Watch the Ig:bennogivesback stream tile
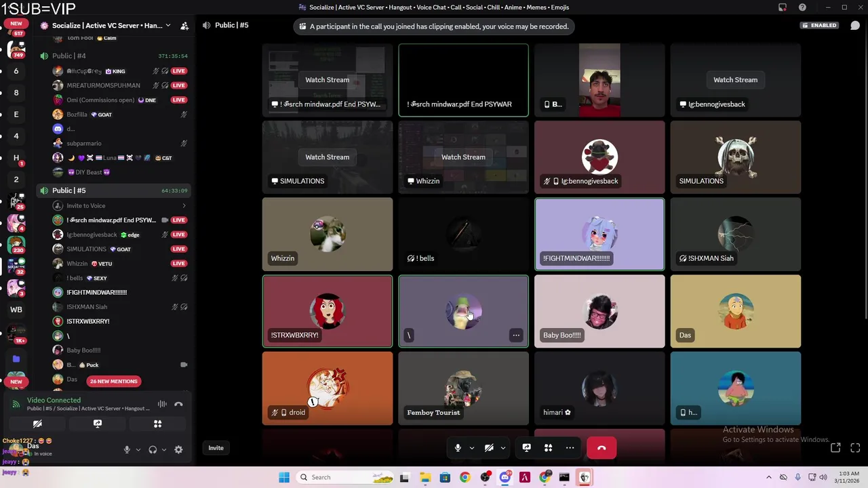Viewport: 868px width, 488px height. coord(735,80)
